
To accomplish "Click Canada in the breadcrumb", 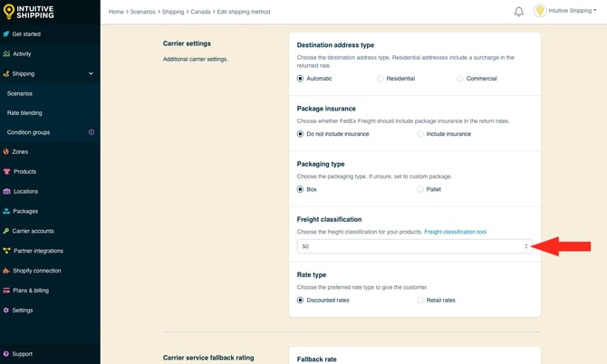I will coord(200,12).
